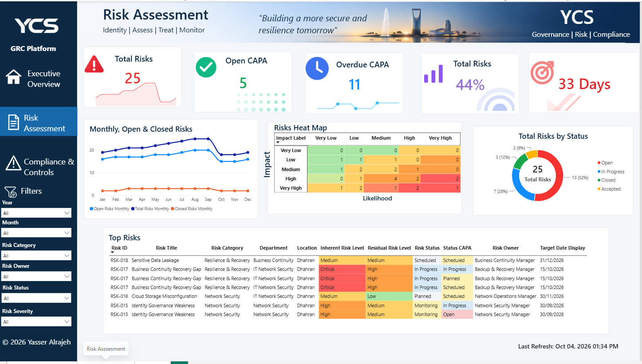
Task: Click the Executive Overview home icon
Action: click(13, 77)
